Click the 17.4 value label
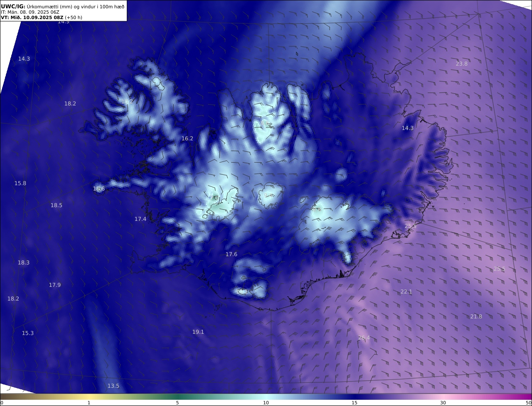Screen dimensions: 532x406 pyautogui.click(x=140, y=219)
